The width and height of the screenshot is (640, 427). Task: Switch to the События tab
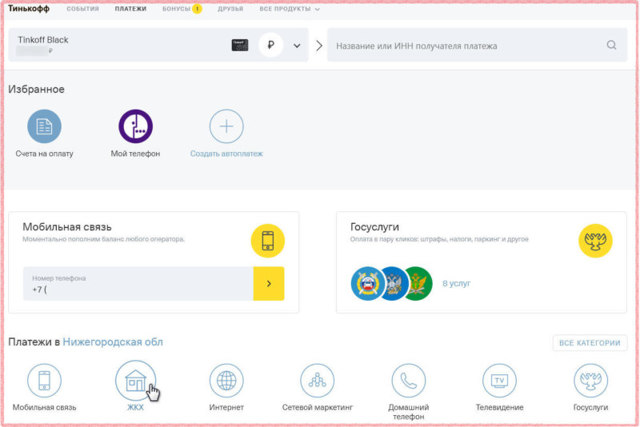coord(82,9)
